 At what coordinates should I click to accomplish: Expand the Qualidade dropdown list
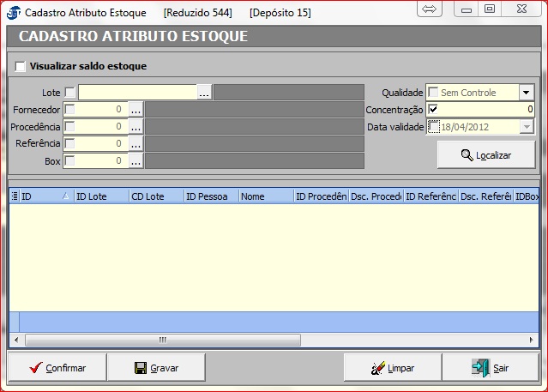click(x=527, y=93)
